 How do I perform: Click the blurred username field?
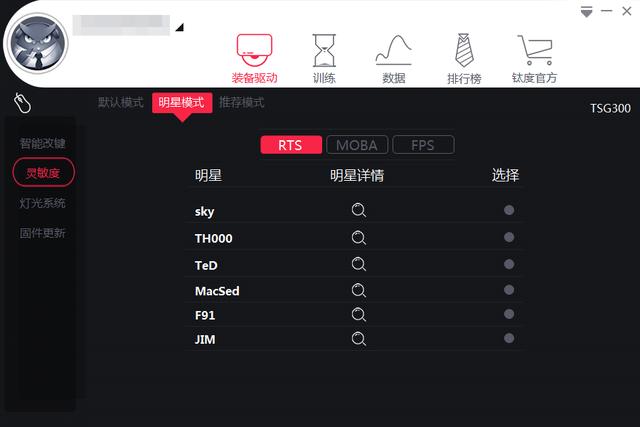tap(121, 25)
